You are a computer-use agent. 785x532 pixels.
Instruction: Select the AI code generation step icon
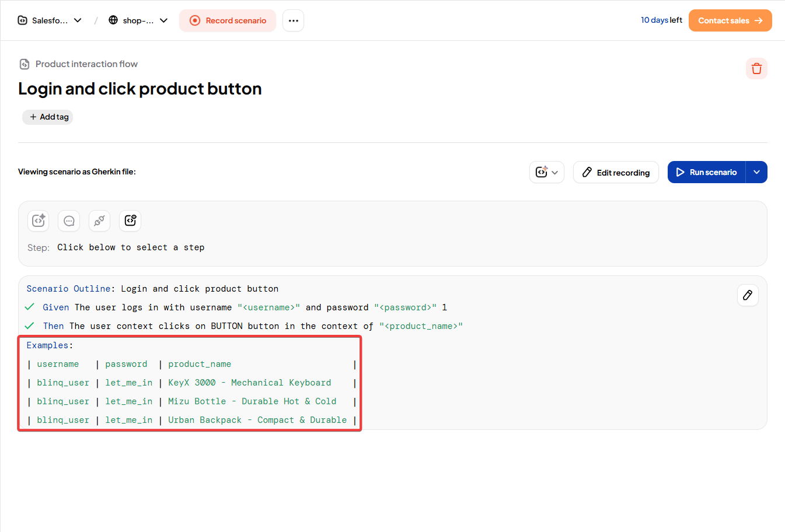[38, 220]
